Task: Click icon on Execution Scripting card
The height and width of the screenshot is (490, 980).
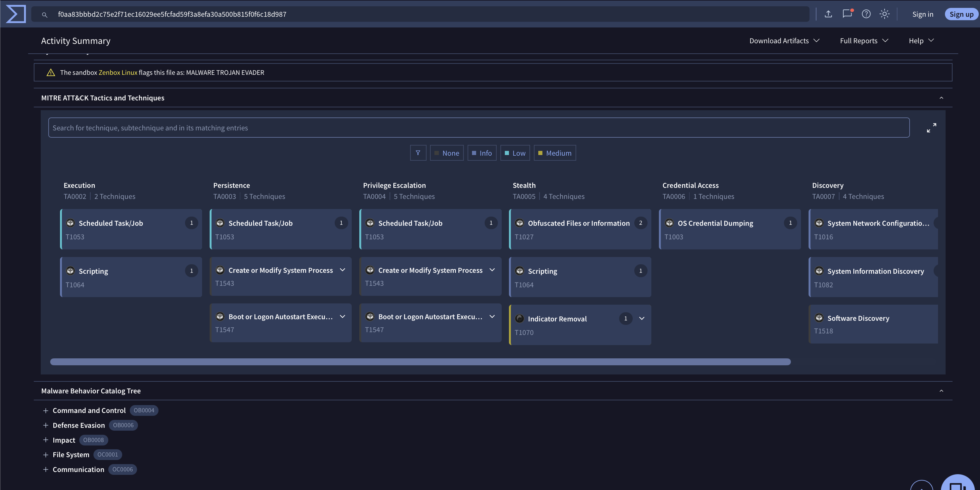Action: pos(70,271)
